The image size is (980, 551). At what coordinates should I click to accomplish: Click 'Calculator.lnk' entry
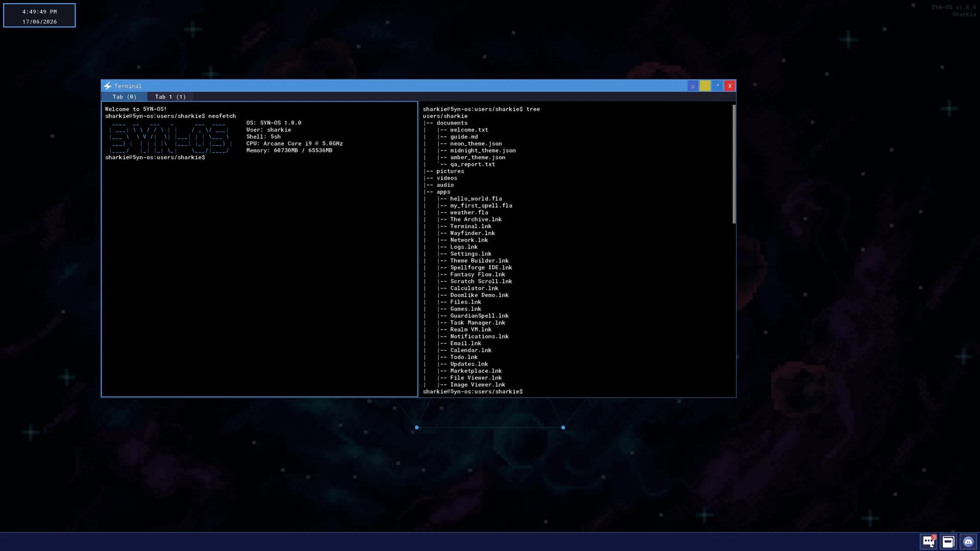[474, 288]
